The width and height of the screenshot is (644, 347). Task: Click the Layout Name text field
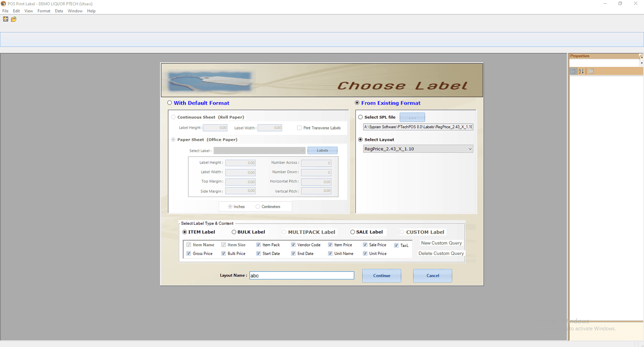click(301, 275)
